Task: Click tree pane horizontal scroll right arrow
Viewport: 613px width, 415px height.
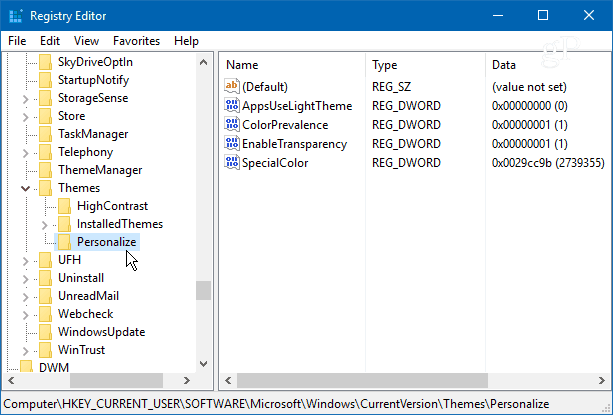Action: (187, 380)
